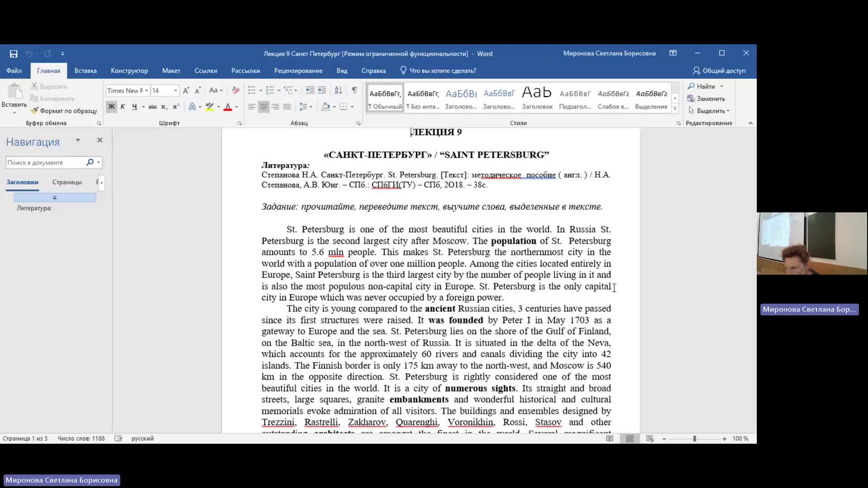The width and height of the screenshot is (868, 488).
Task: Click the red font color button
Action: [x=228, y=107]
